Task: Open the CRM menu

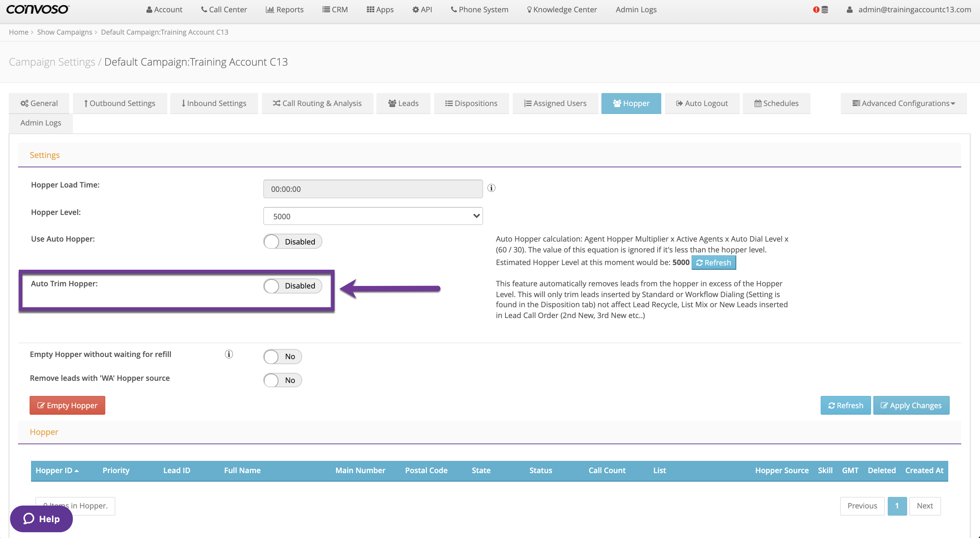Action: [335, 9]
